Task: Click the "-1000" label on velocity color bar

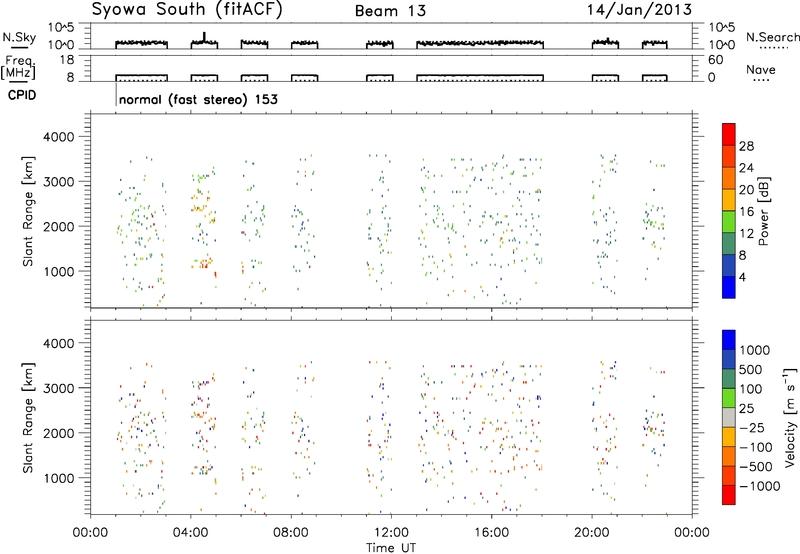Action: tap(760, 486)
